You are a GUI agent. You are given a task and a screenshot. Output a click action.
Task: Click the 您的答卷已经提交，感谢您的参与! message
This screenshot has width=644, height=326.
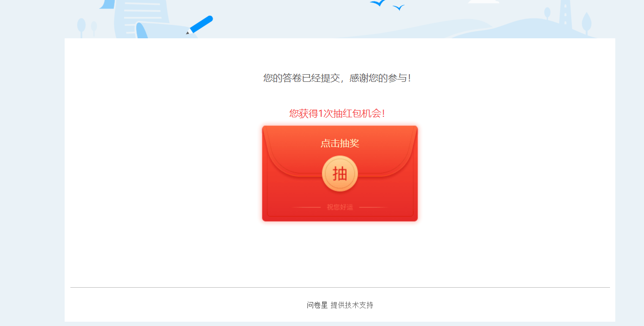click(x=337, y=78)
